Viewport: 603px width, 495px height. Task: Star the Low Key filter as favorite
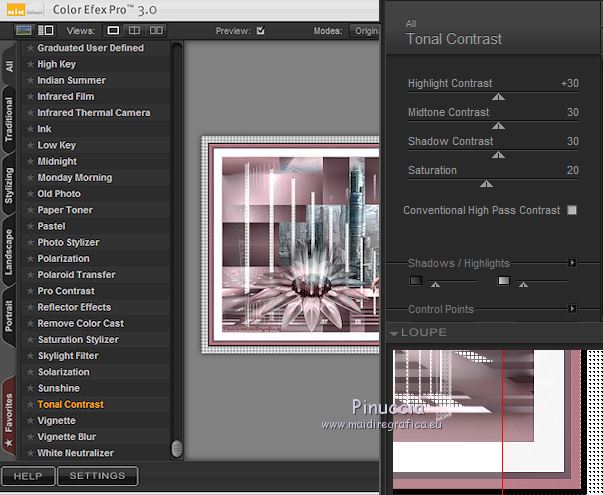pyautogui.click(x=30, y=145)
